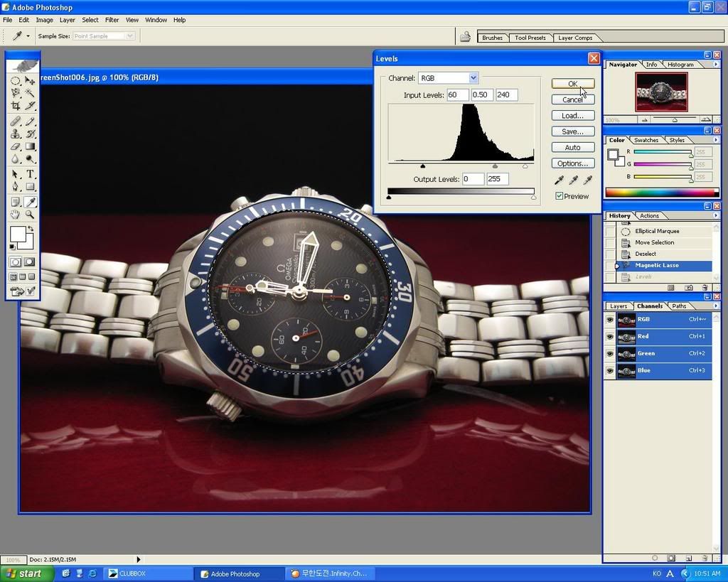Viewport: 728px width, 582px height.
Task: Click the set black point eyedropper in Levels
Action: pos(559,180)
